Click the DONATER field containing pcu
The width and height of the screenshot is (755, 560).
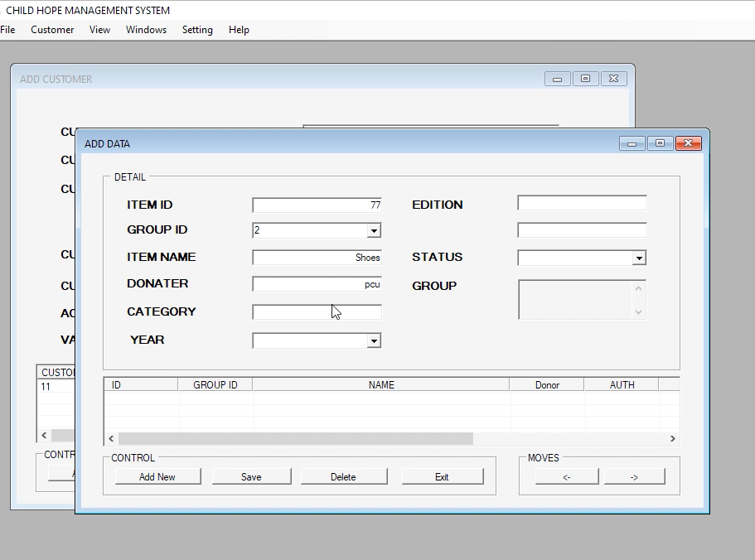point(317,284)
